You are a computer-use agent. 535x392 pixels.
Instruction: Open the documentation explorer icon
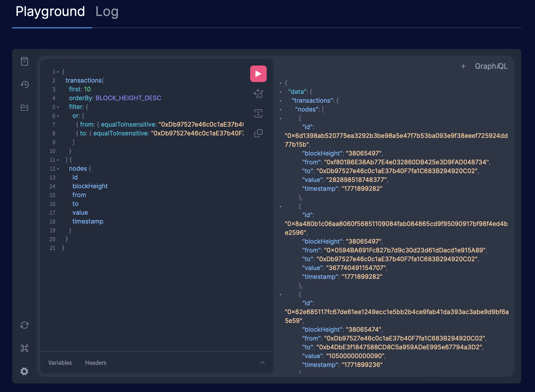[x=25, y=61]
